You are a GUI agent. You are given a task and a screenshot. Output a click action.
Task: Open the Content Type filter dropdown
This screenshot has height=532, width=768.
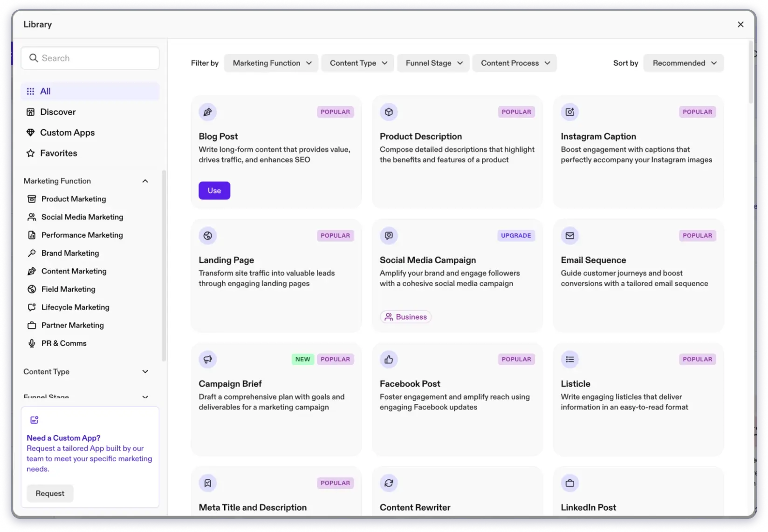[357, 63]
